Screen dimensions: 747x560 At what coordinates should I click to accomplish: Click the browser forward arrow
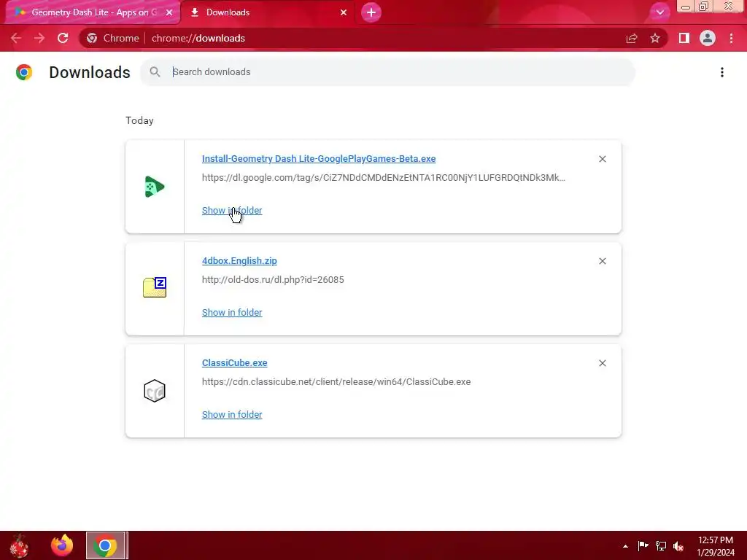[39, 38]
